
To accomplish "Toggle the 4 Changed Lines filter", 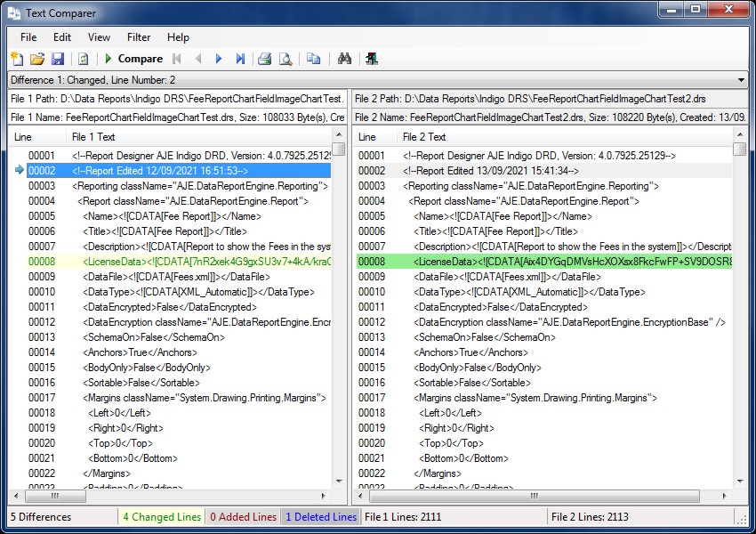I will pyautogui.click(x=162, y=516).
